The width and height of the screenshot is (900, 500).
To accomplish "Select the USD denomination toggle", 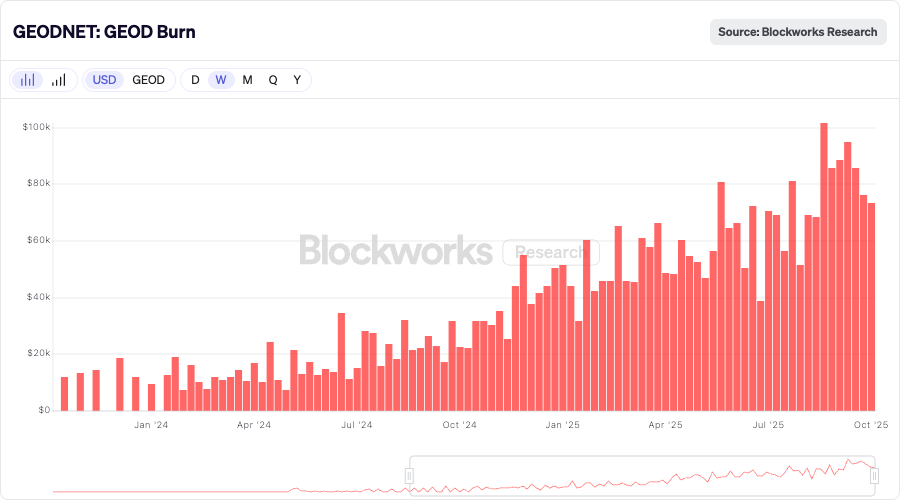I will click(104, 80).
